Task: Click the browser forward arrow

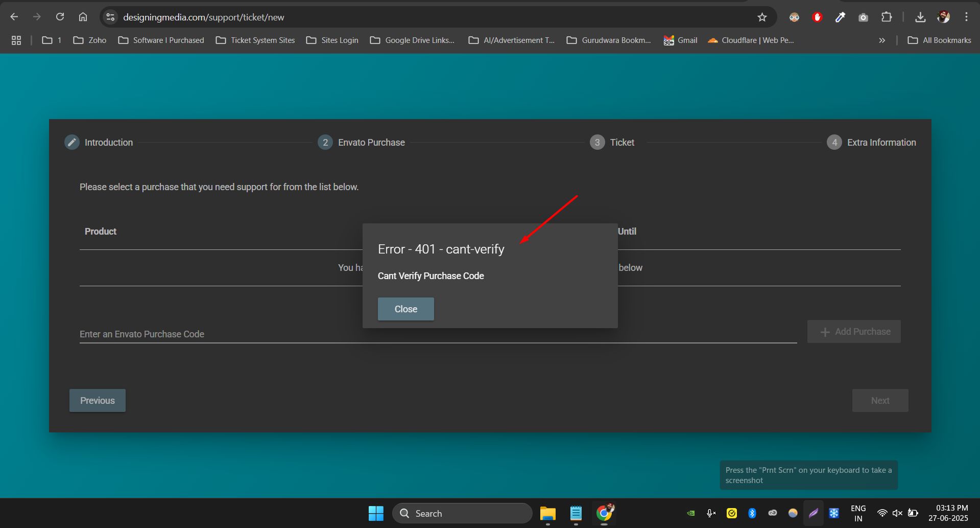Action: pyautogui.click(x=37, y=17)
